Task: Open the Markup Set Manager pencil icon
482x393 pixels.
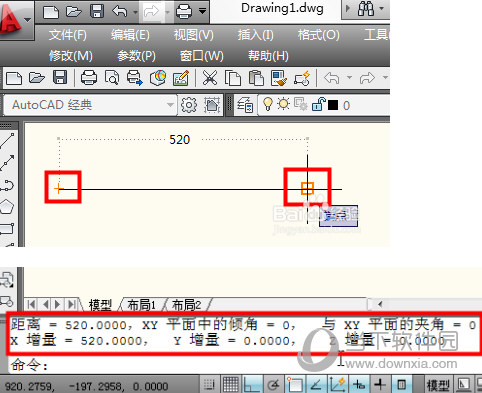Action: point(181,78)
